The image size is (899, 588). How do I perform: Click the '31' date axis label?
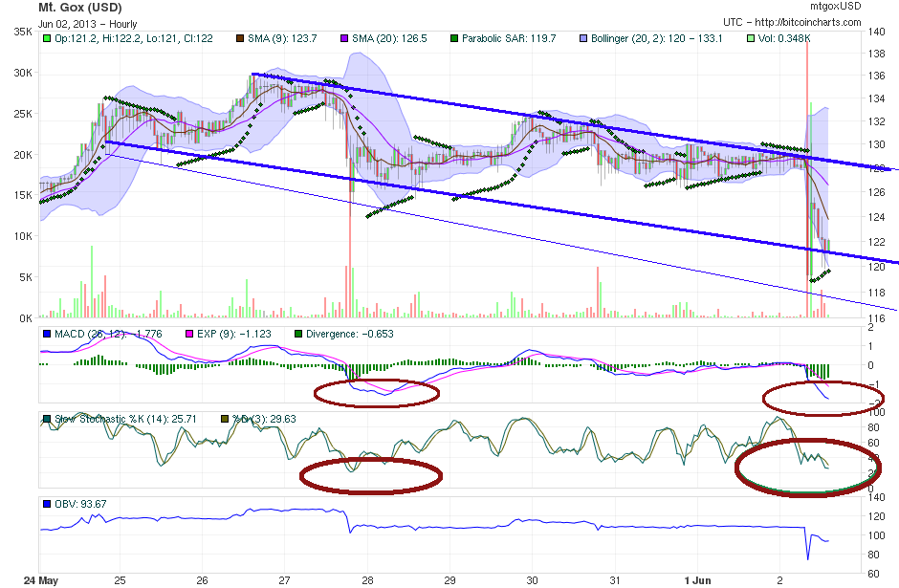pyautogui.click(x=615, y=580)
